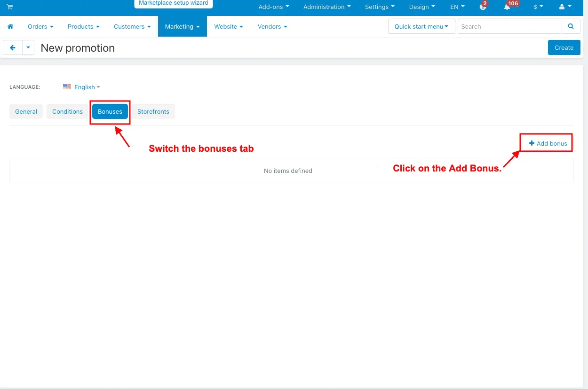Image resolution: width=588 pixels, height=389 pixels.
Task: Switch to the Conditions tab
Action: click(x=67, y=112)
